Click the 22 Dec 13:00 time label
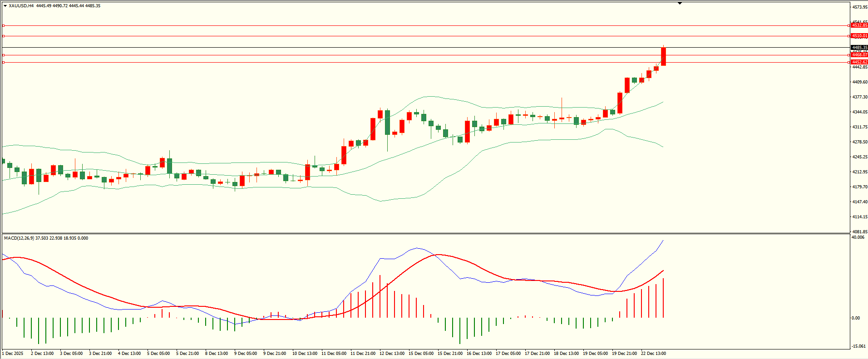The image size is (868, 359). pos(653,354)
